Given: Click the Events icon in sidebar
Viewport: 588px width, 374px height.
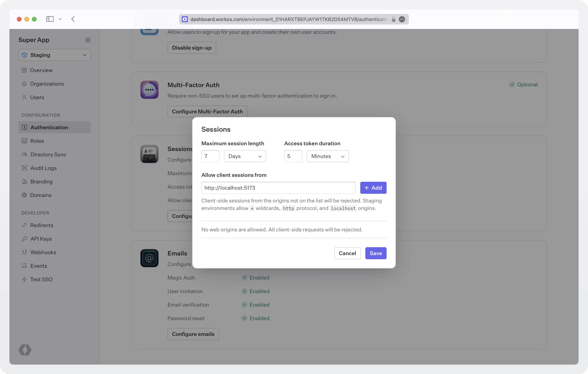Looking at the screenshot, I should [24, 266].
